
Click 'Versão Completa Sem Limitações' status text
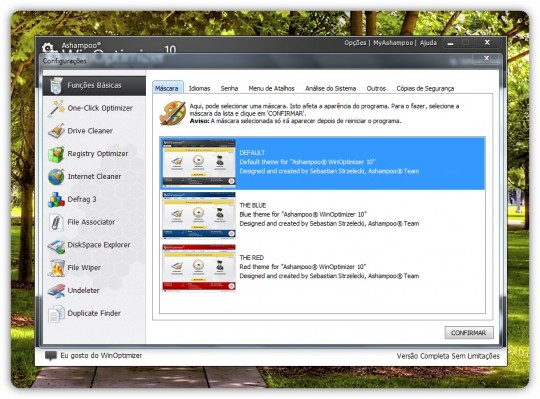click(448, 356)
